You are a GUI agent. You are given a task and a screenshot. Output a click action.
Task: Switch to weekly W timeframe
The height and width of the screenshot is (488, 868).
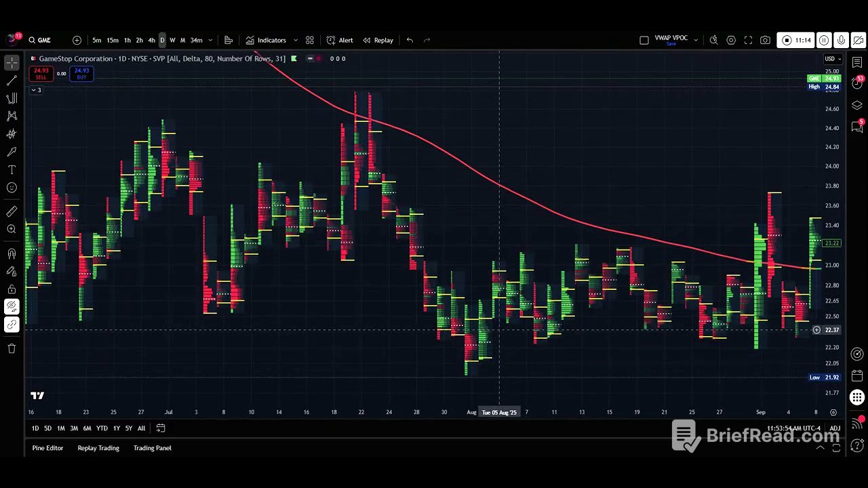[172, 40]
